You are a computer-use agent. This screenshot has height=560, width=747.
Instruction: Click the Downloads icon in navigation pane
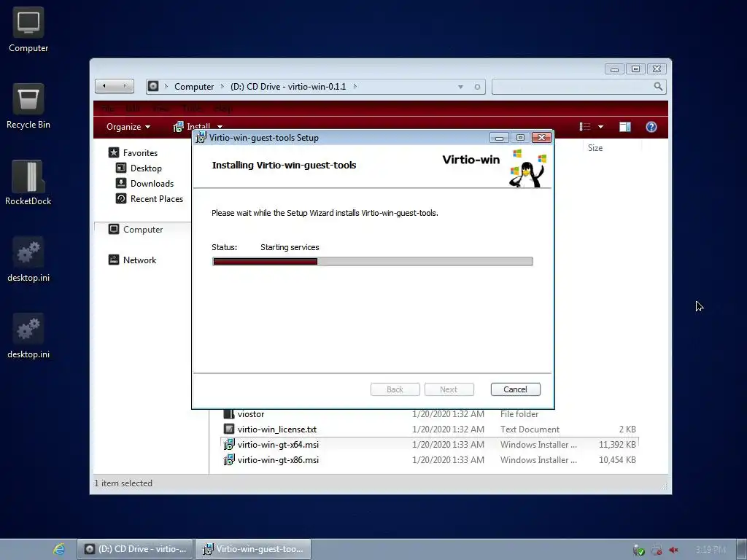tap(121, 183)
